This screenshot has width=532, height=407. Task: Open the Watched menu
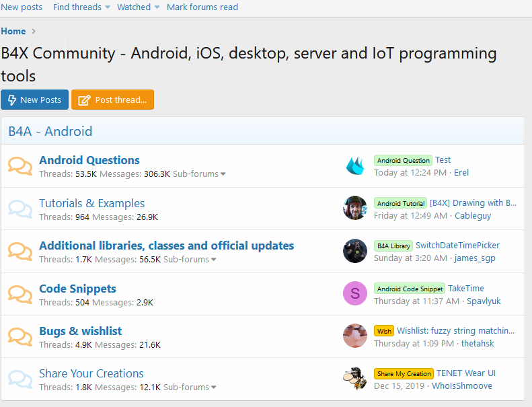(x=139, y=7)
